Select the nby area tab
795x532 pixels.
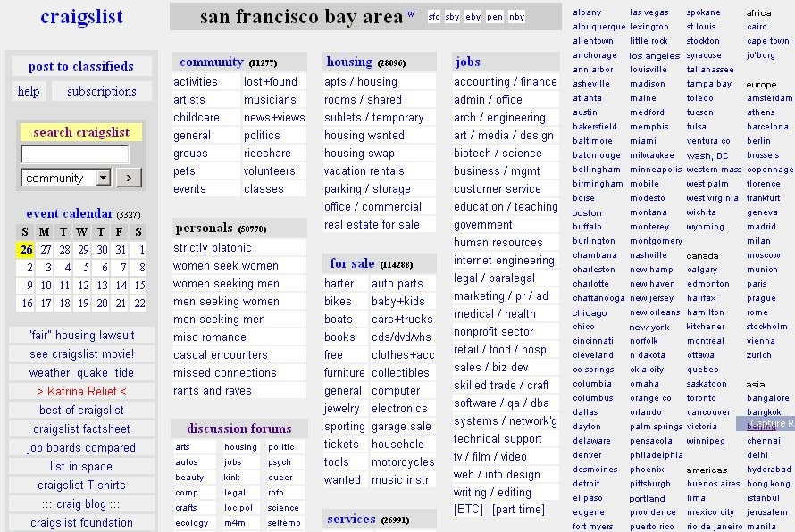click(516, 17)
